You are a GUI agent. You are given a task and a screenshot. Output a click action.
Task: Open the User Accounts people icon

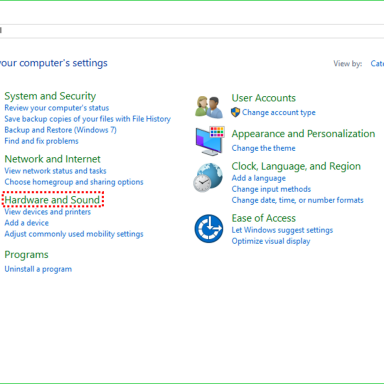click(209, 107)
